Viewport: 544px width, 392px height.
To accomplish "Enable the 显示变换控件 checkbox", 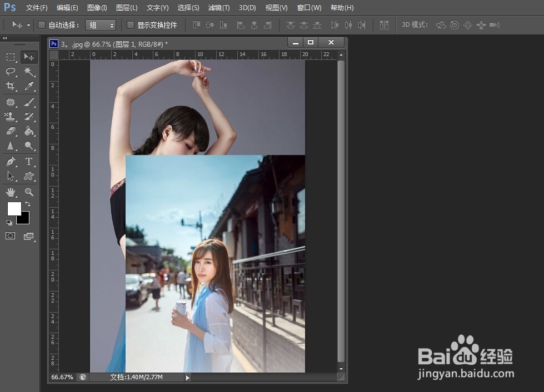I will [x=131, y=25].
